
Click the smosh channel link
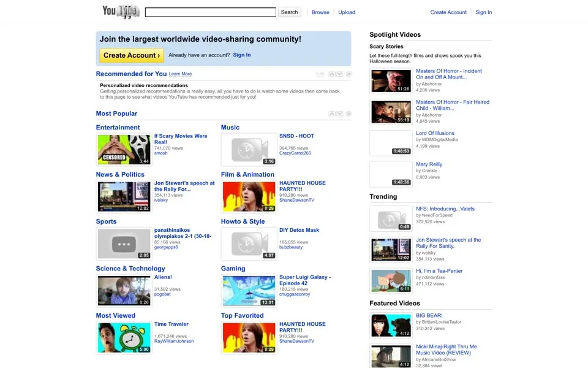pyautogui.click(x=161, y=153)
